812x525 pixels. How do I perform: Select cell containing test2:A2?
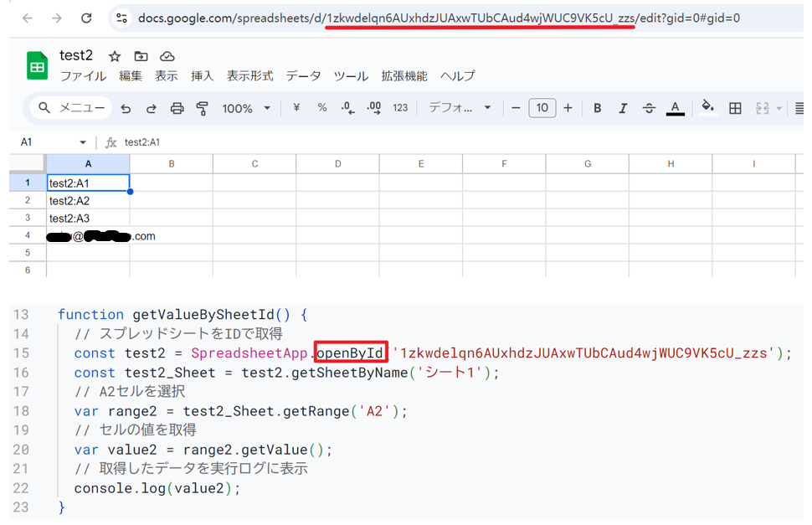(88, 200)
